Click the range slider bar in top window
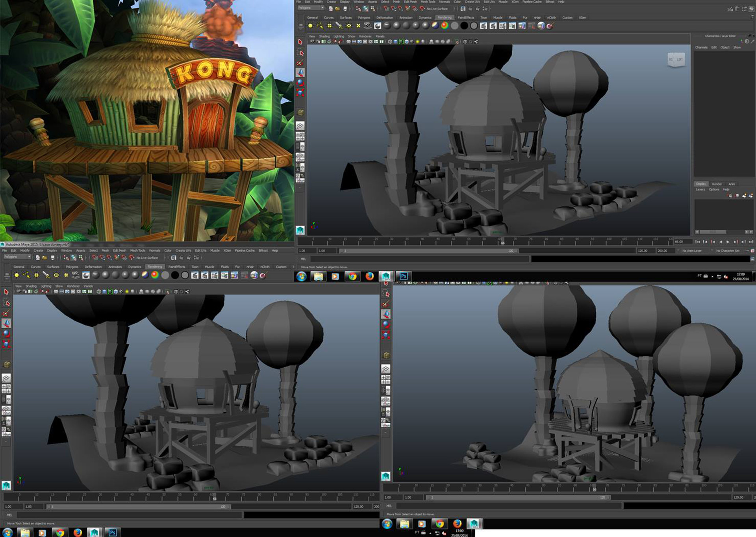The height and width of the screenshot is (537, 756). pos(429,251)
